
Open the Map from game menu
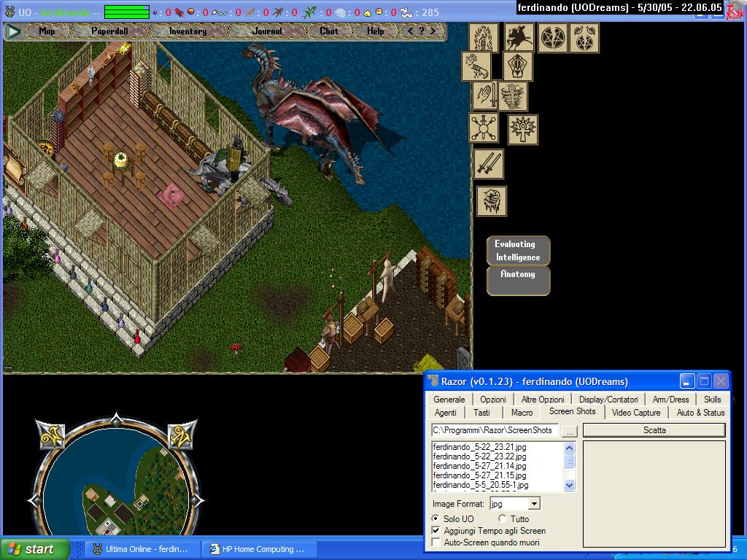click(x=47, y=31)
